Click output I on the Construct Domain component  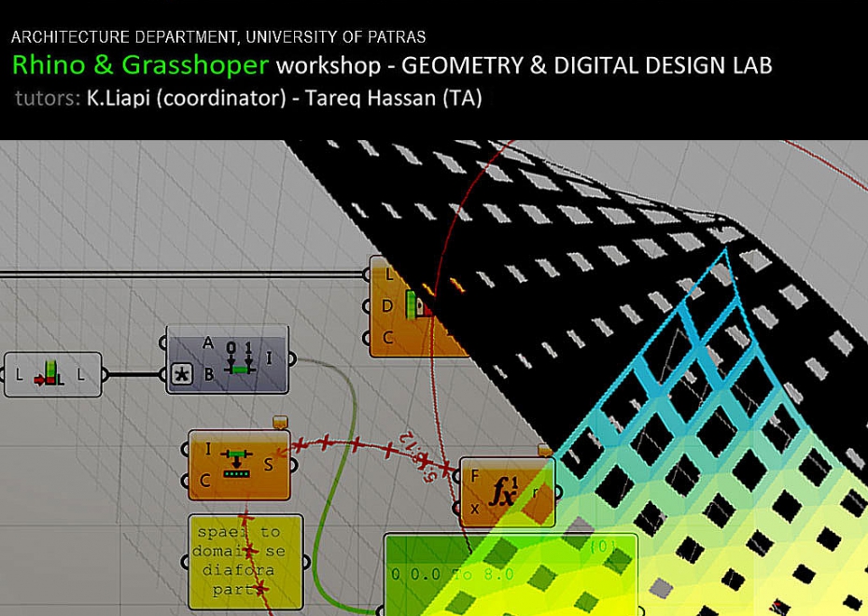[x=269, y=358]
